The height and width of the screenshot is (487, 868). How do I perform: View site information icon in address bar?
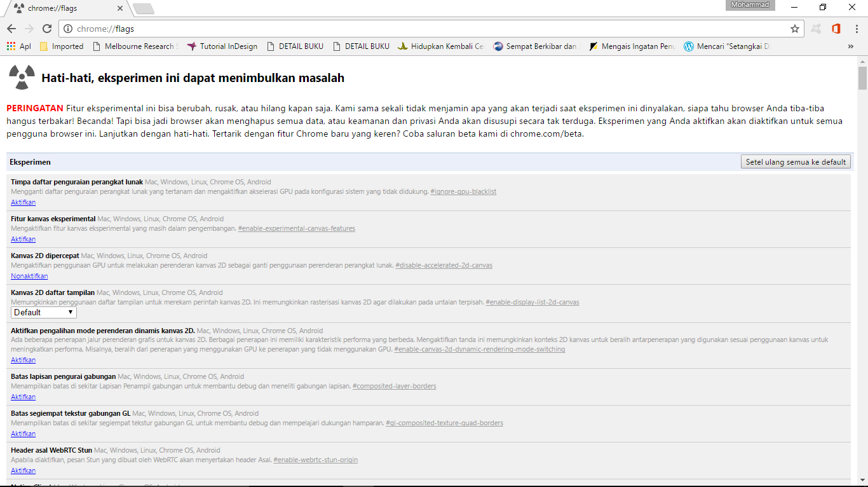click(68, 29)
